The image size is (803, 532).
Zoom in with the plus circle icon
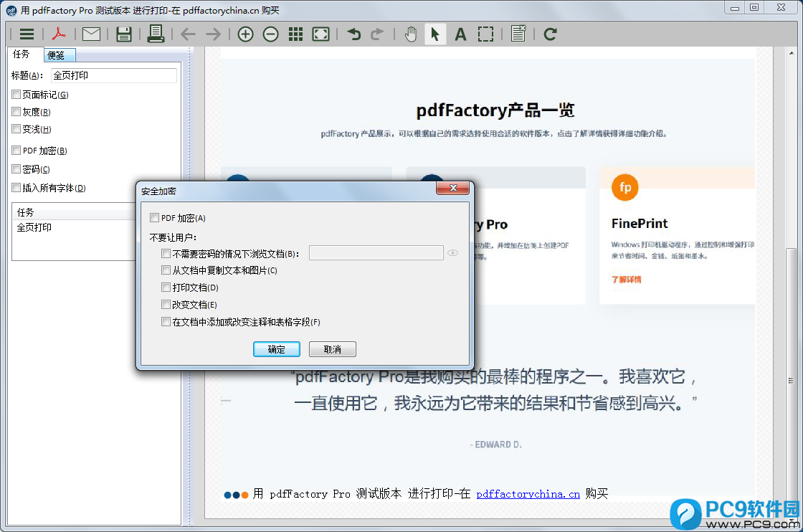pyautogui.click(x=245, y=34)
